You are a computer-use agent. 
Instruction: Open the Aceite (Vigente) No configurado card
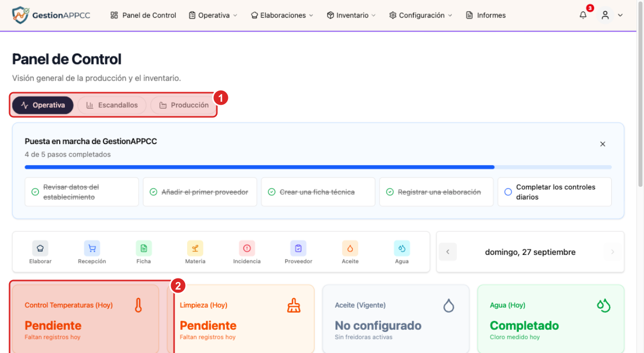(x=396, y=319)
